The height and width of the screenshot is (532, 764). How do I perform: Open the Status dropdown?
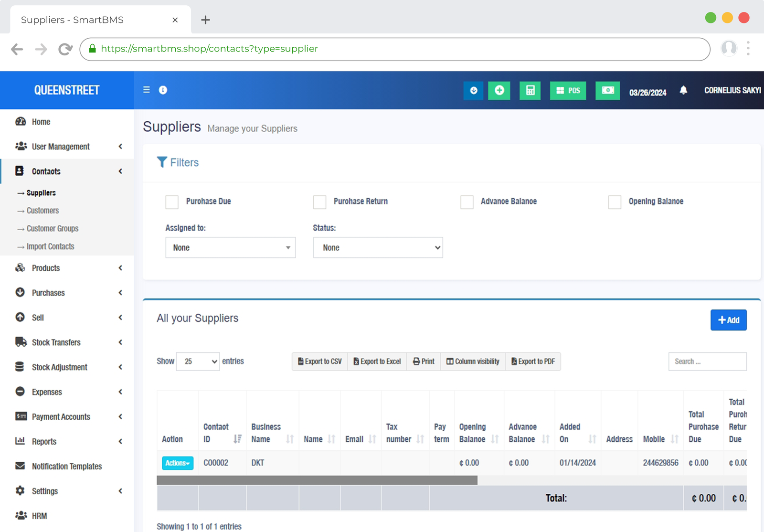[378, 247]
